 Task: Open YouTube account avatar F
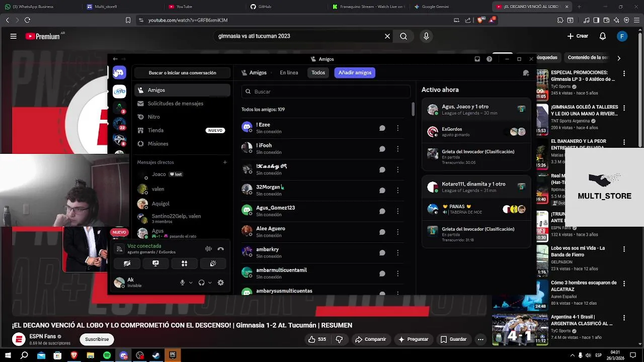(x=622, y=36)
